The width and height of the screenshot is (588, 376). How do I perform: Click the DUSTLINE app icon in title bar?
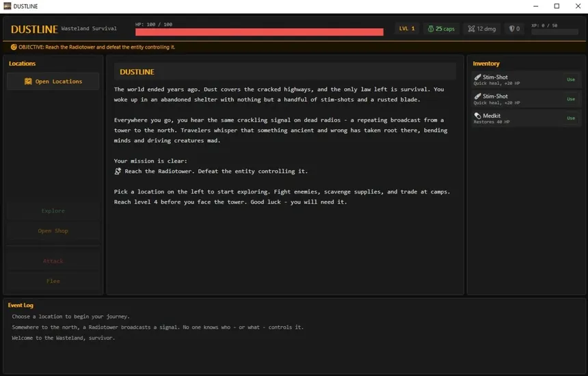tap(8, 6)
